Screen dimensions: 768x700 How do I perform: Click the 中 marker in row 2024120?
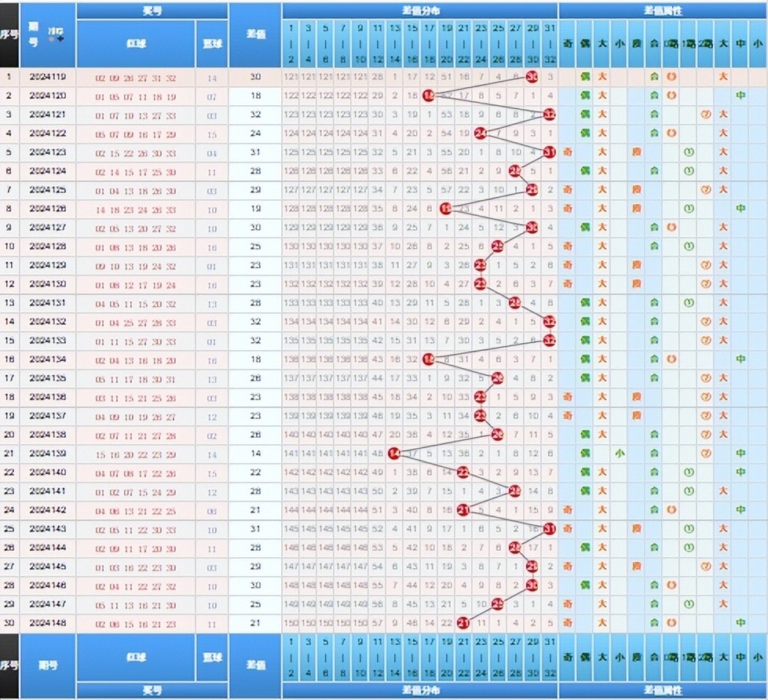tap(741, 96)
